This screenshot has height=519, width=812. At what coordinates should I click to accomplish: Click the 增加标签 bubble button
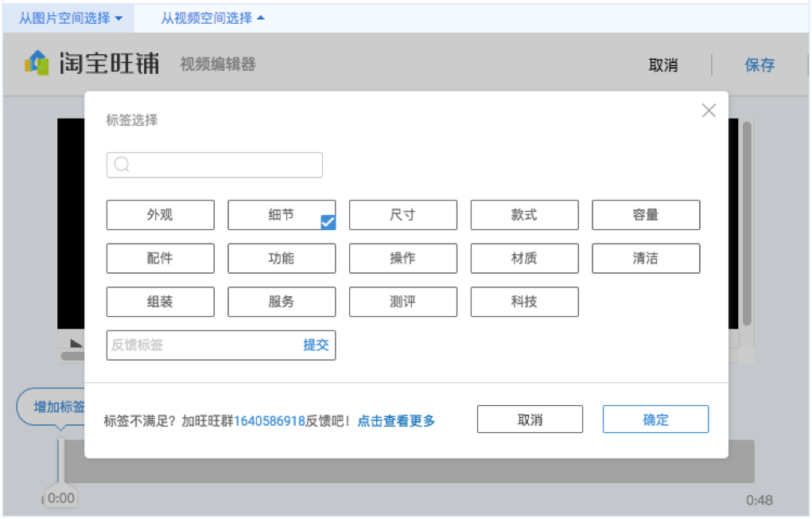[52, 407]
